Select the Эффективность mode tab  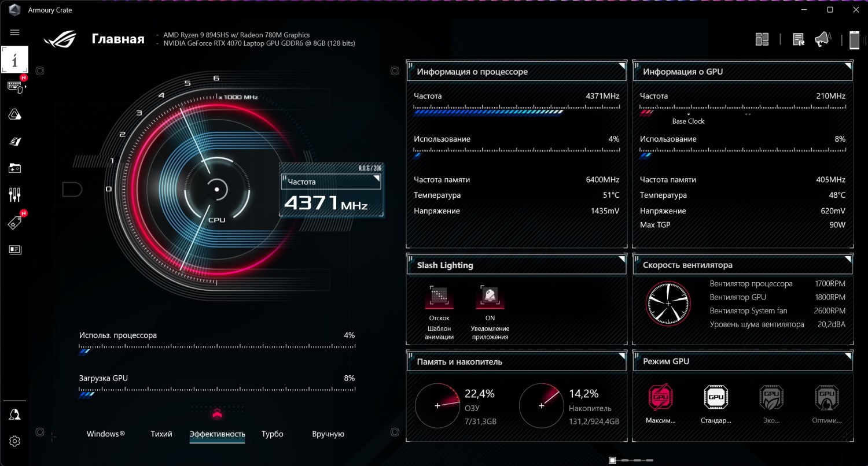[217, 434]
